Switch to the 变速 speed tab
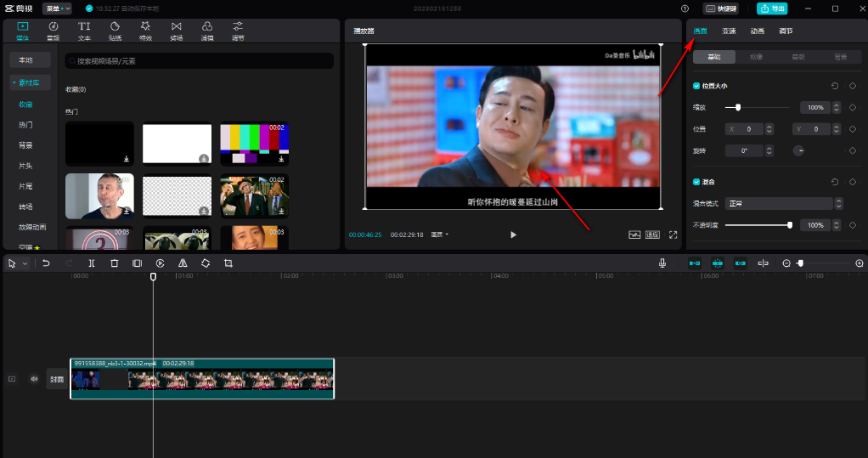This screenshot has width=868, height=458. (x=729, y=31)
